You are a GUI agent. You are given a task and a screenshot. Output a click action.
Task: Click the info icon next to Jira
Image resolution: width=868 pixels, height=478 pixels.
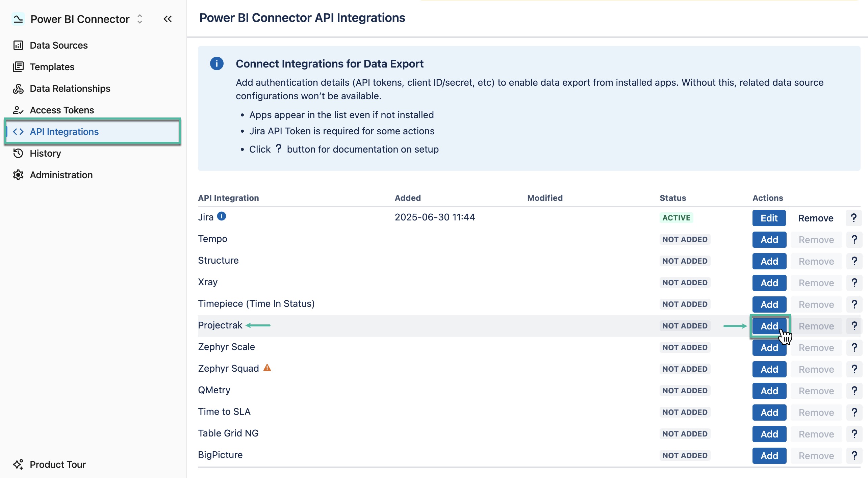coord(222,216)
